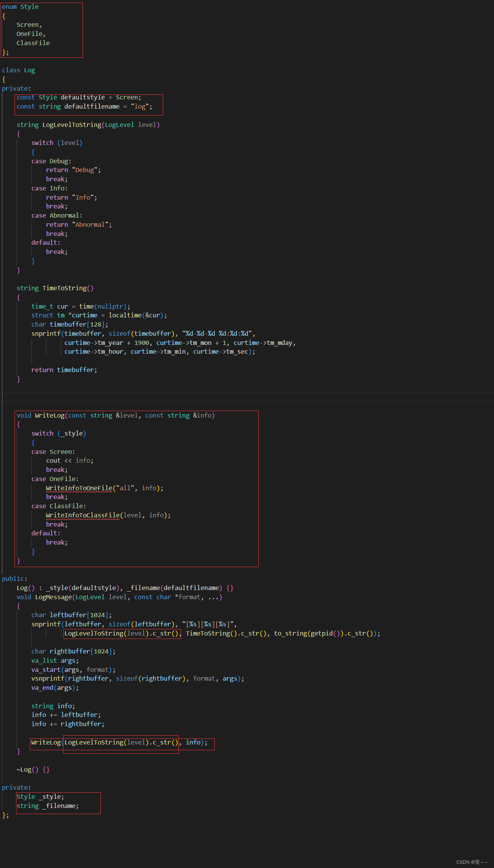Click the snprintf(leftbuffer, ...) call line
The height and width of the screenshot is (868, 494).
coord(134,624)
